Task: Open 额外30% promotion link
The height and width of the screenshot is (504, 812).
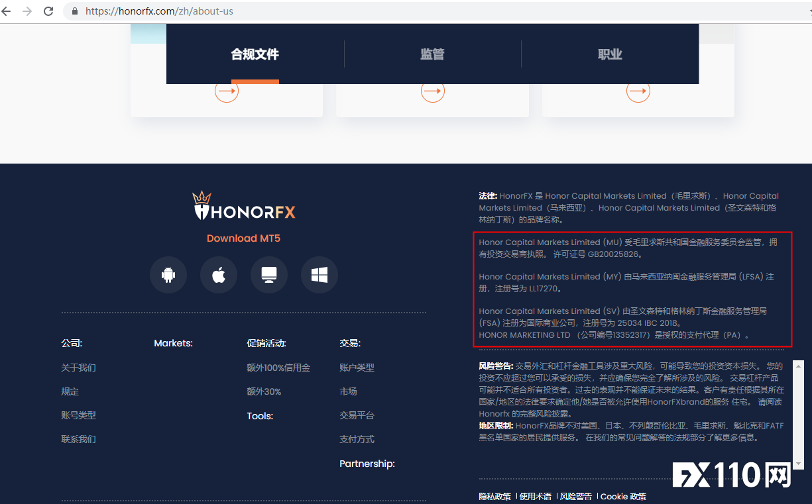Action: point(264,391)
